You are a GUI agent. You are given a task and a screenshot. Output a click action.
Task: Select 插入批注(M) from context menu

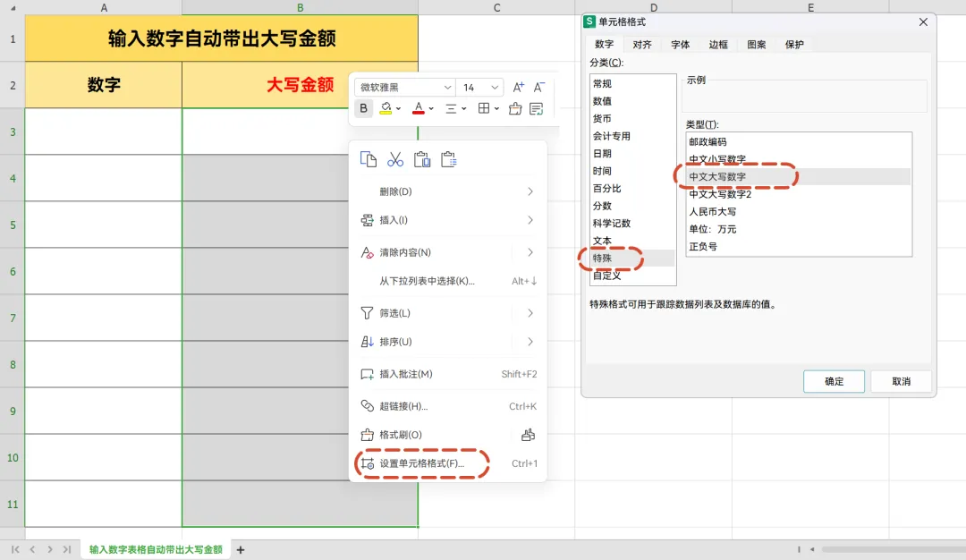(x=448, y=374)
